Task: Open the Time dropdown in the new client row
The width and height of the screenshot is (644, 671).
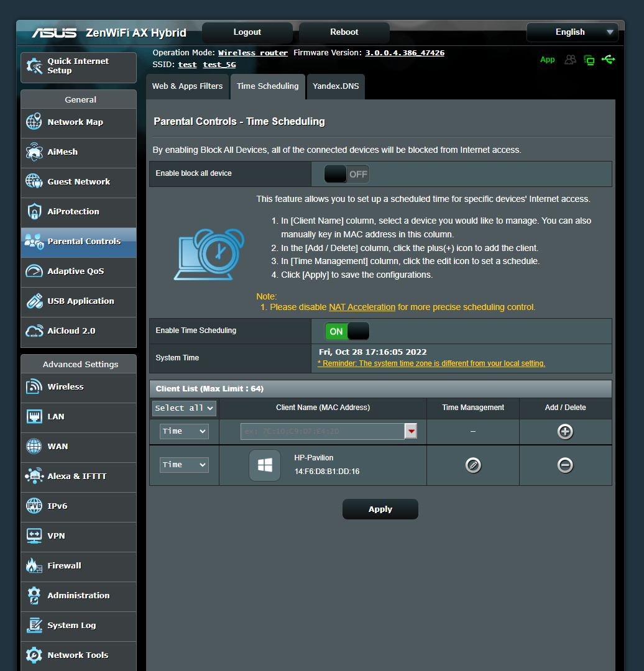Action: [x=184, y=431]
